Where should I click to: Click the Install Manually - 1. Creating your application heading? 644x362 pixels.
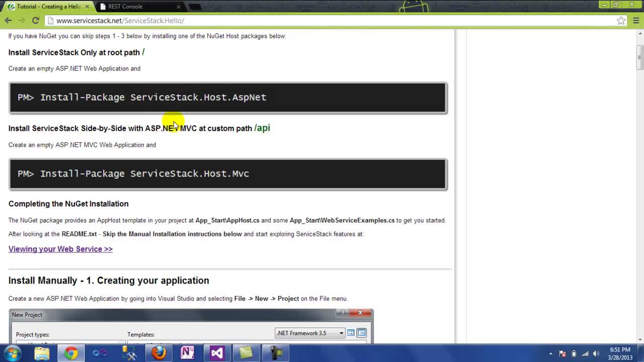pos(109,281)
